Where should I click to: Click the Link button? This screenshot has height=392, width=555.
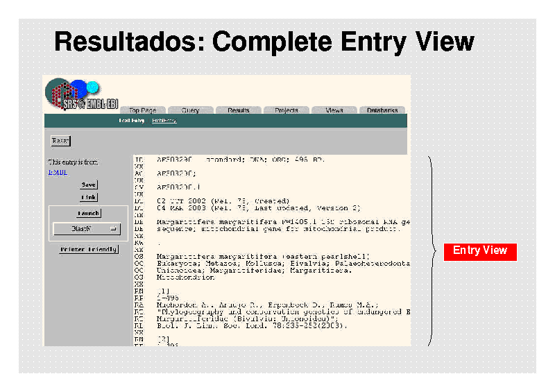pos(88,197)
